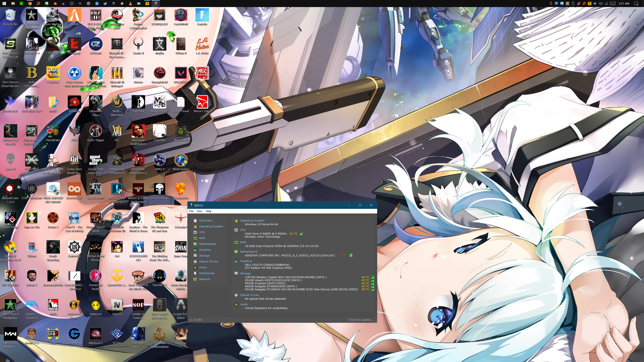644x362 pixels.
Task: Click the ATI Radeon RX 480 Graphics line
Action: point(268,268)
